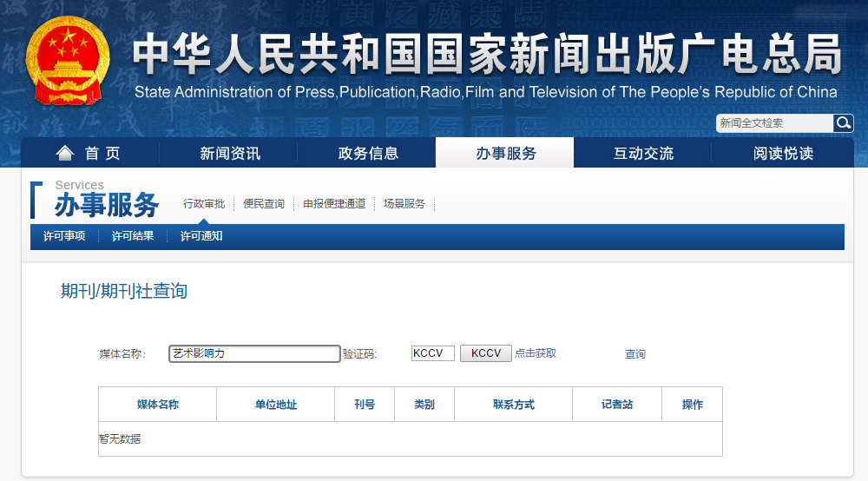Viewport: 868px width, 481px height.
Task: Click the English site title text
Action: [485, 92]
